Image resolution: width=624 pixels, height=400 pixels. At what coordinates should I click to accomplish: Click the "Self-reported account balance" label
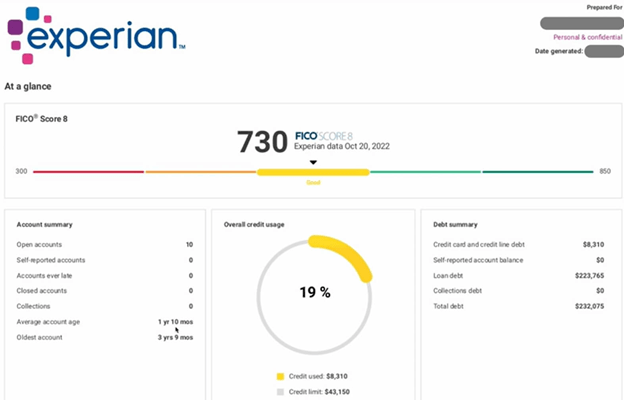click(x=478, y=260)
